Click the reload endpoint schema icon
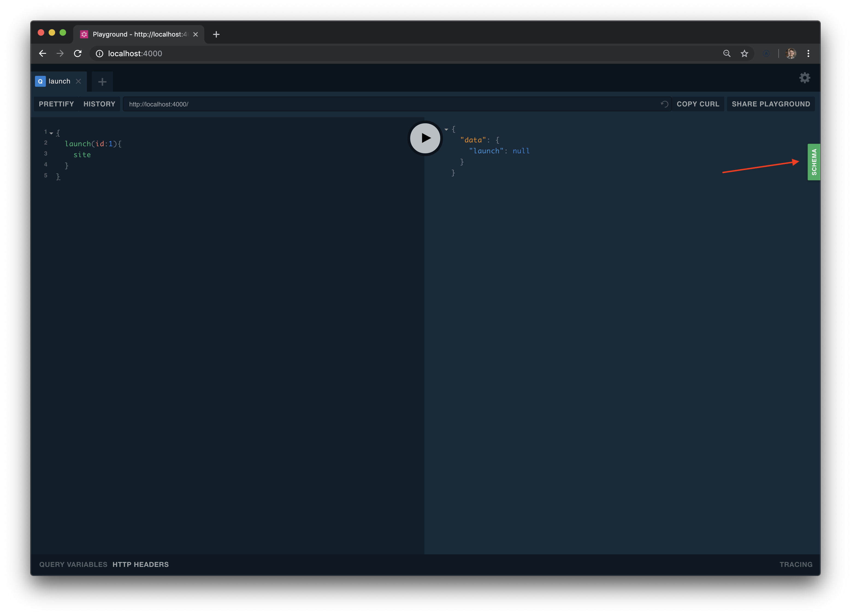Viewport: 851px width, 616px height. (x=664, y=104)
